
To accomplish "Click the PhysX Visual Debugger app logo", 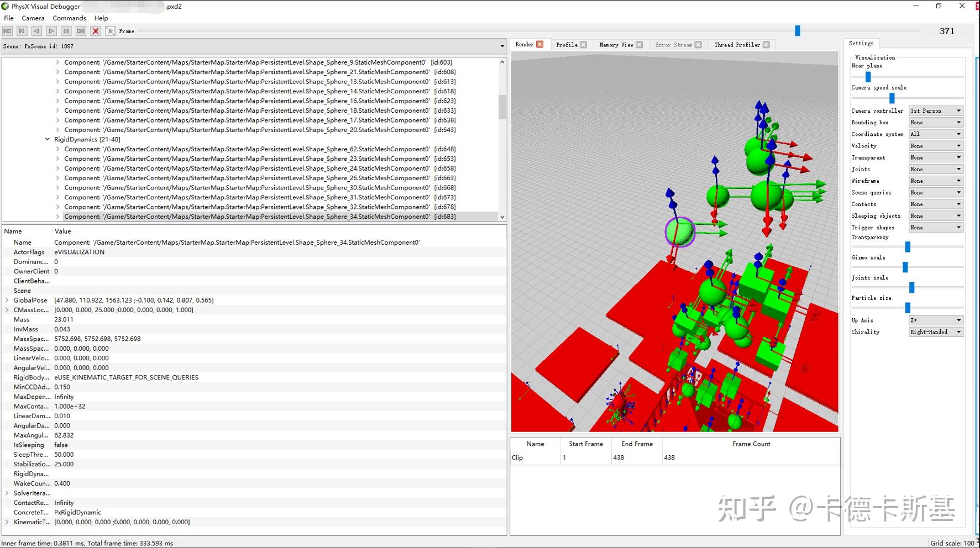I will (x=5, y=6).
